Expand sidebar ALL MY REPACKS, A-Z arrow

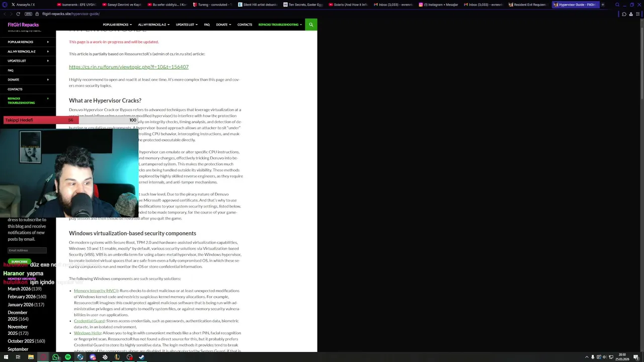click(x=48, y=51)
